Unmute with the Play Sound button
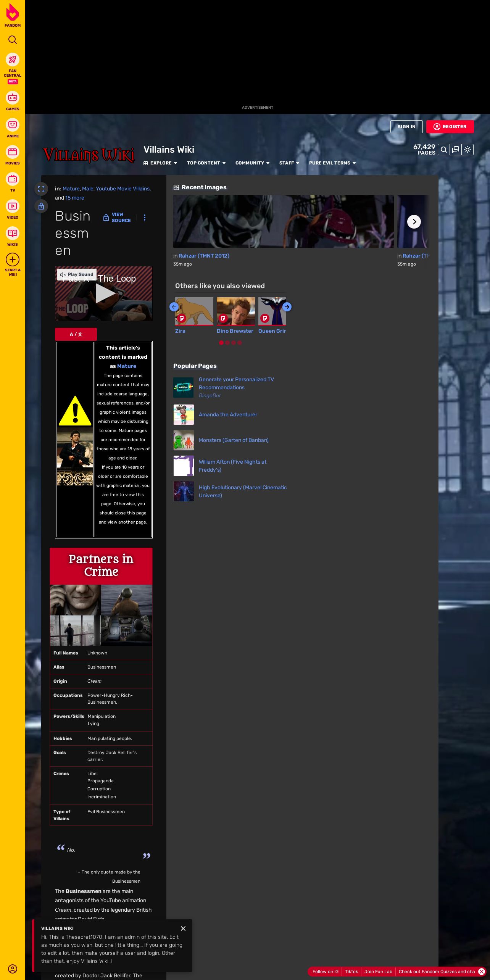The width and height of the screenshot is (490, 980). click(x=77, y=274)
